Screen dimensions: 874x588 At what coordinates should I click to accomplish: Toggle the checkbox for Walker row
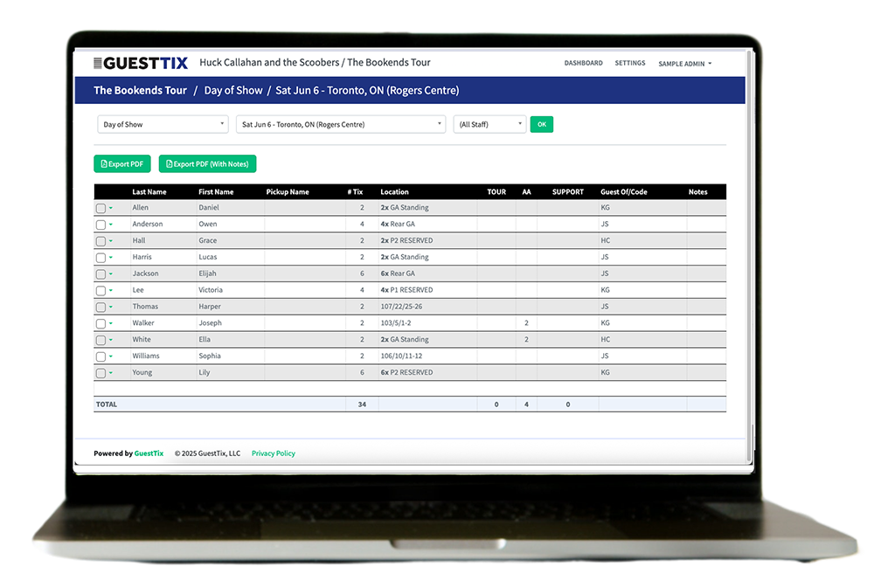point(101,324)
